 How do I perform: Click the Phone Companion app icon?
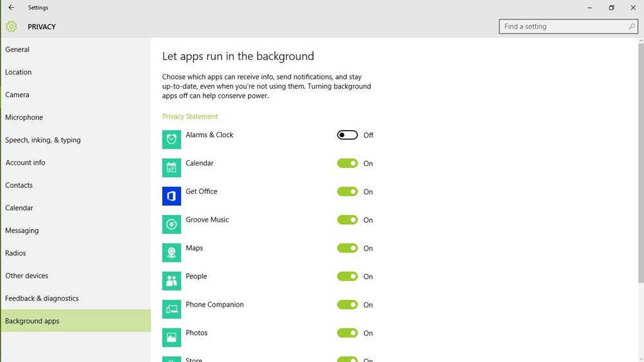[171, 309]
